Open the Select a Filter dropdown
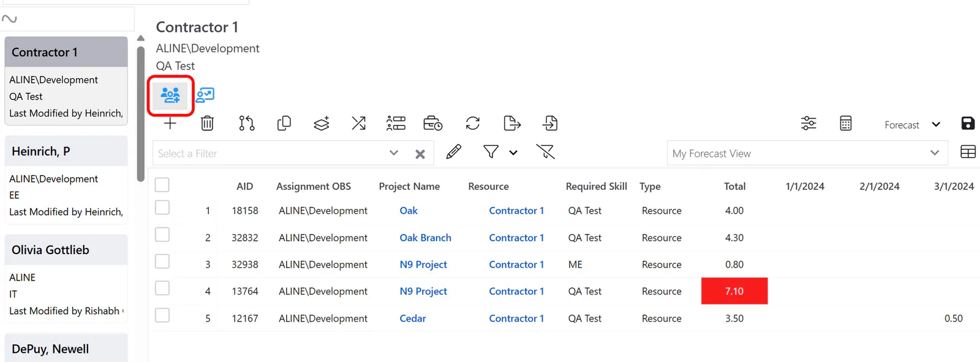This screenshot has width=980, height=362. coord(394,153)
